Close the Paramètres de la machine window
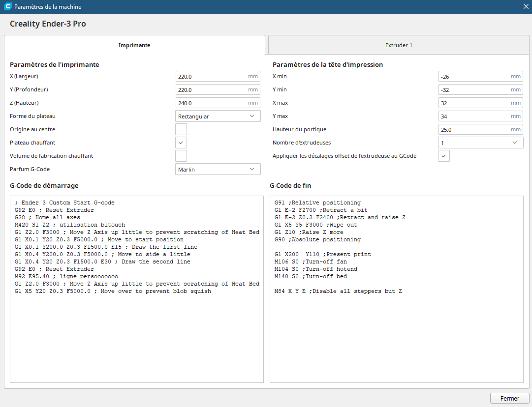Image resolution: width=532 pixels, height=407 pixels. tap(526, 7)
